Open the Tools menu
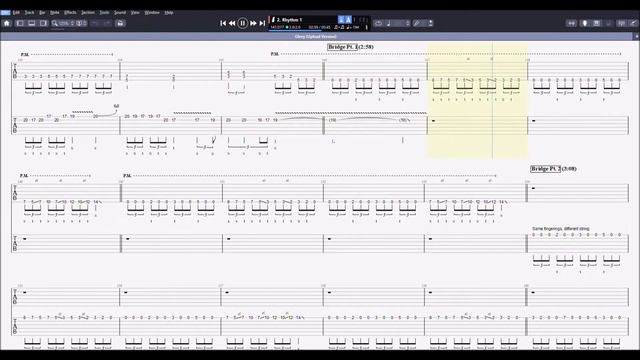Viewport: 640px width, 360px height. click(104, 13)
